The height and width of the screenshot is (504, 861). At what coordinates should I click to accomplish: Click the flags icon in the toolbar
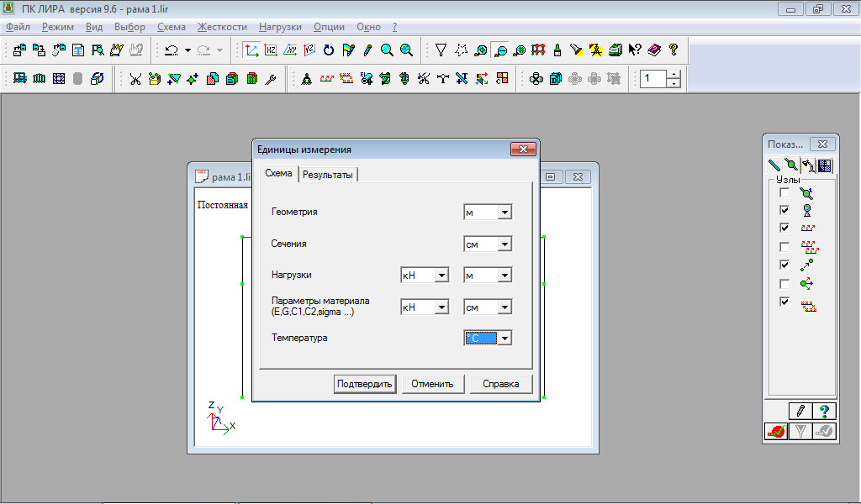(348, 50)
